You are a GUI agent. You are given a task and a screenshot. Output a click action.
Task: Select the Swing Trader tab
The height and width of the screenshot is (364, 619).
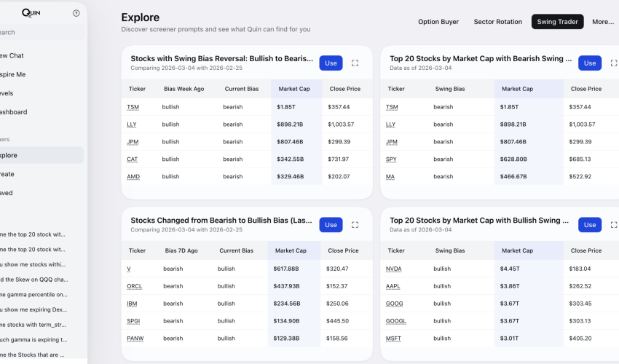pos(557,22)
